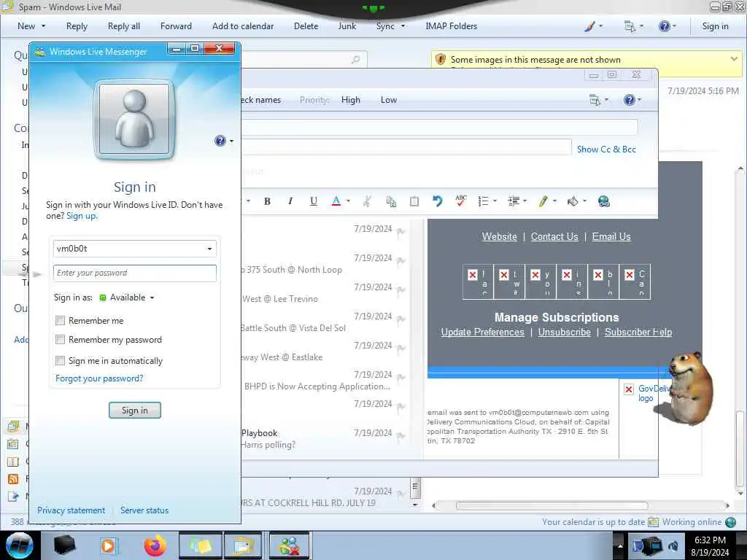Click the highlighter pen icon

pos(543,201)
